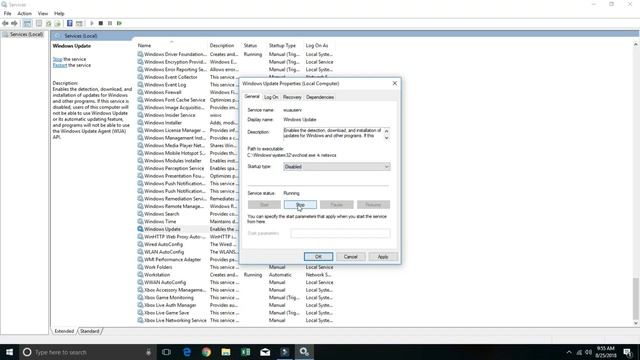Click the services list scrollbar down arrow
This screenshot has height=360, width=640.
pyautogui.click(x=636, y=323)
